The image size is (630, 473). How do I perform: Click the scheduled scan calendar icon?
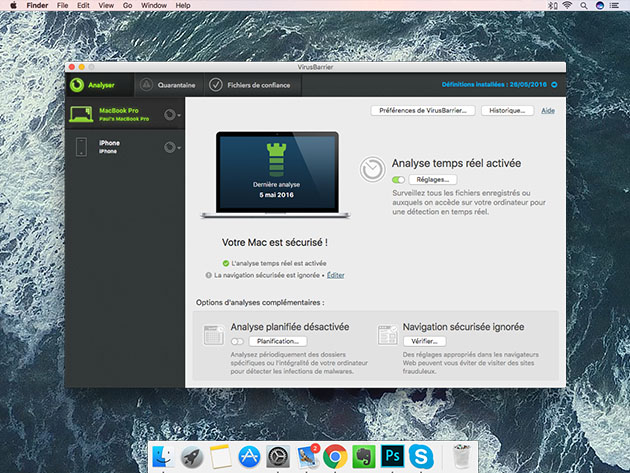click(x=213, y=335)
